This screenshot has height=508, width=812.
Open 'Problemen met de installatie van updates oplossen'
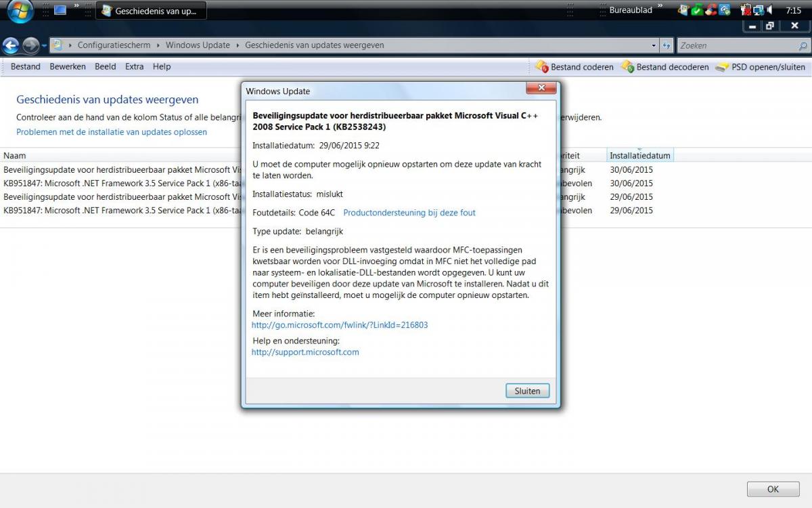[x=112, y=132]
